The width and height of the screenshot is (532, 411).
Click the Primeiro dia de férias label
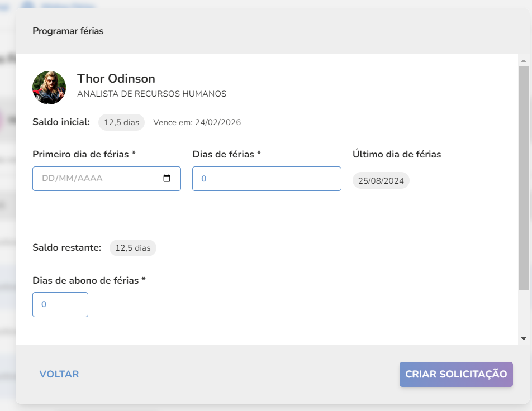[x=84, y=154]
